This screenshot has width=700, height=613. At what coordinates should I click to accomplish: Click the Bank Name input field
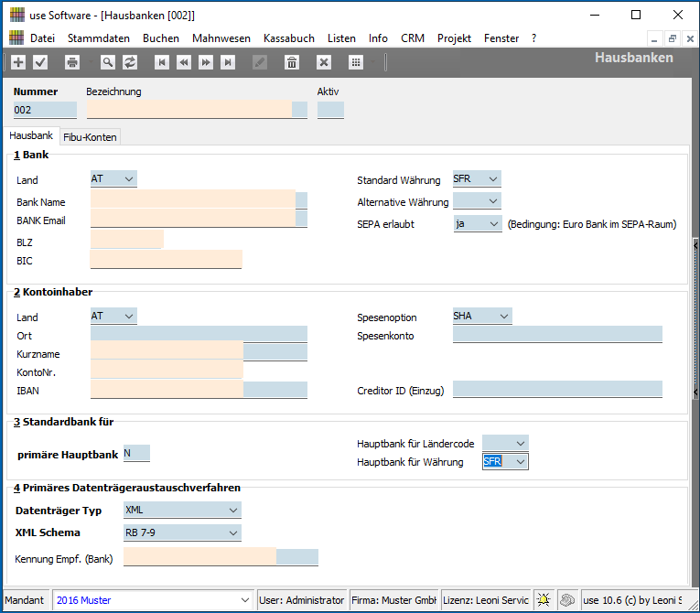[x=193, y=200]
